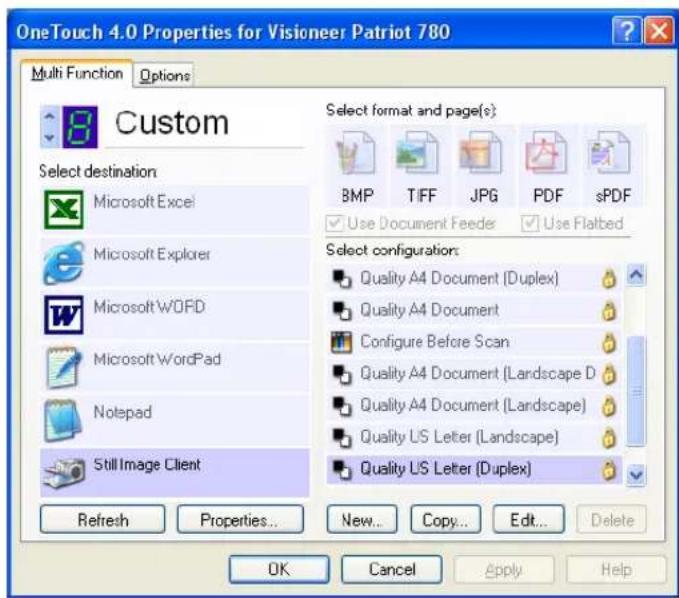Choose Microsoft WordPad text label
This screenshot has height=598, width=679.
pyautogui.click(x=157, y=359)
